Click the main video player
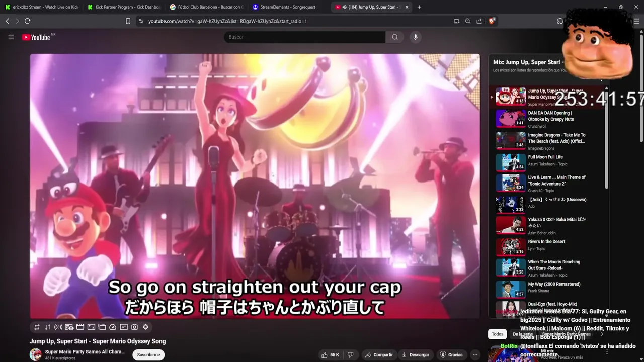 [x=255, y=186]
